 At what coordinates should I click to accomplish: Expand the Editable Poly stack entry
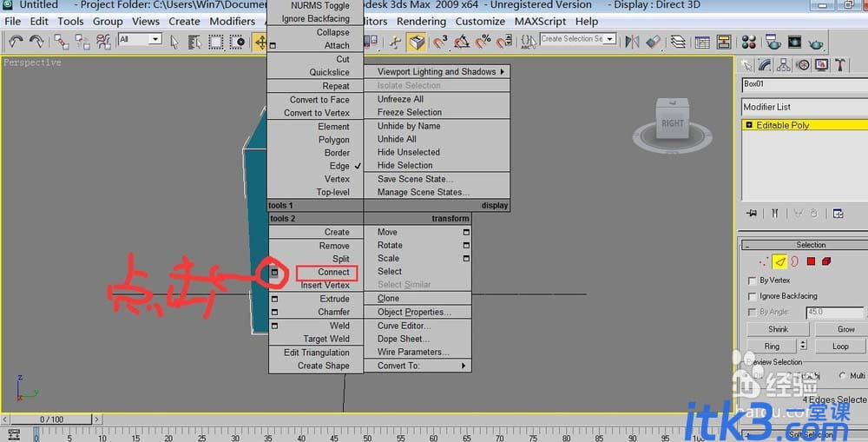(749, 125)
